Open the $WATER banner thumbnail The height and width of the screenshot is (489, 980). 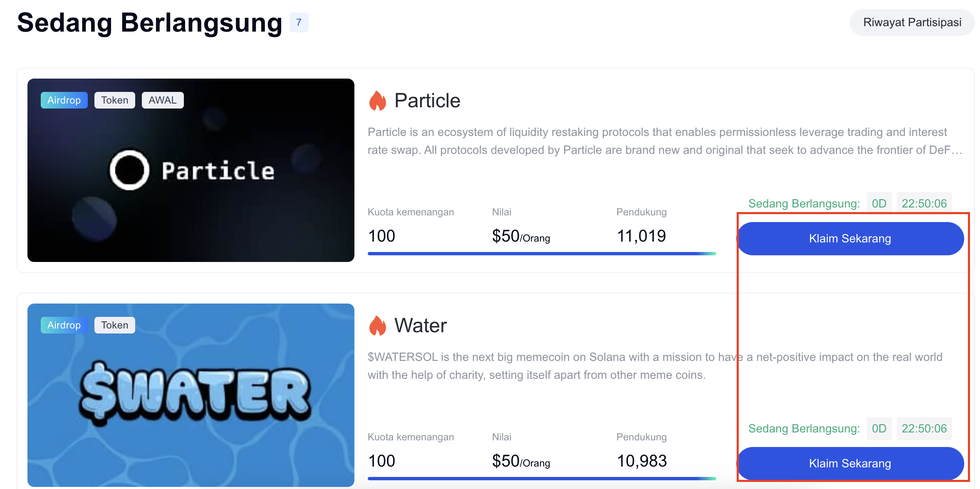(191, 395)
